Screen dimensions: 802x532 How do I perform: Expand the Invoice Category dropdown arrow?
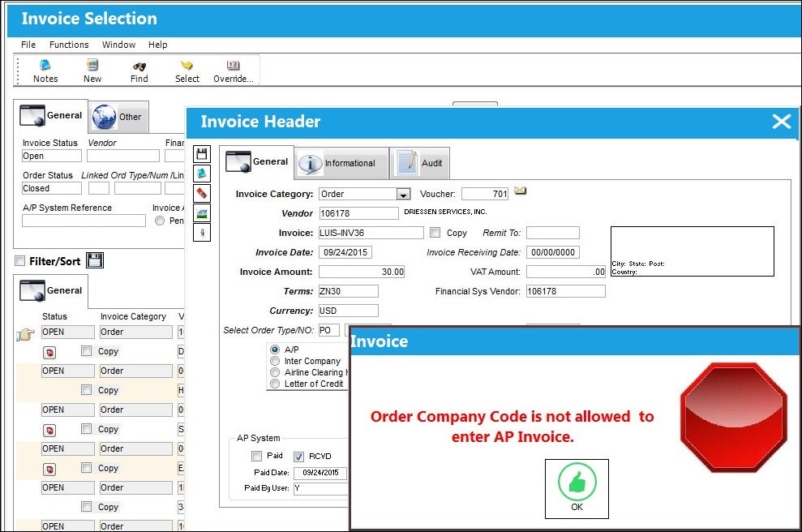point(404,195)
